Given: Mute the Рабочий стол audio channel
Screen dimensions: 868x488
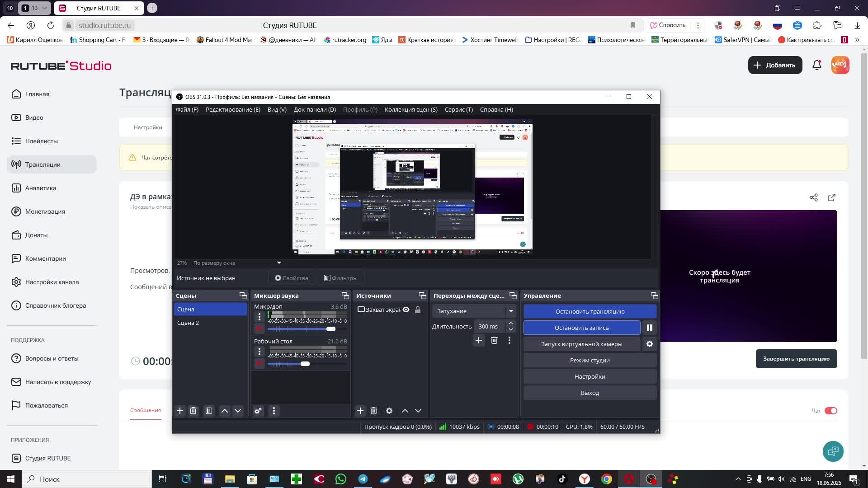Looking at the screenshot, I should (259, 363).
